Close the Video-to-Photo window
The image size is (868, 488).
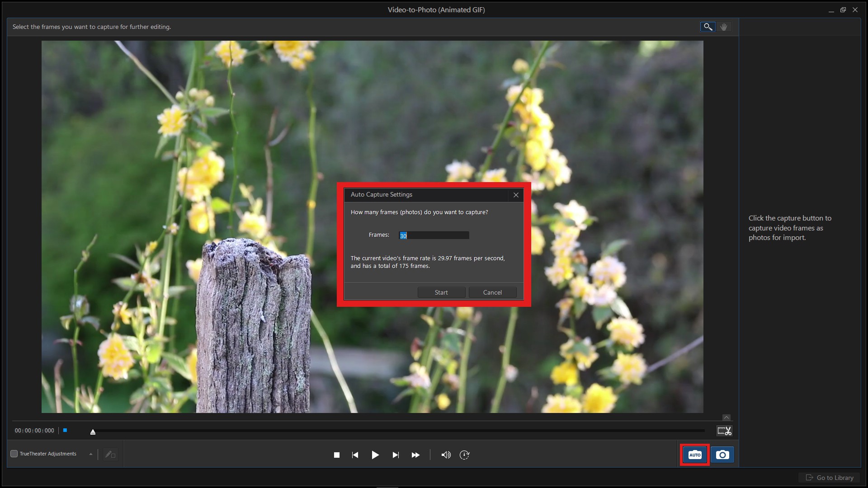pyautogui.click(x=855, y=9)
